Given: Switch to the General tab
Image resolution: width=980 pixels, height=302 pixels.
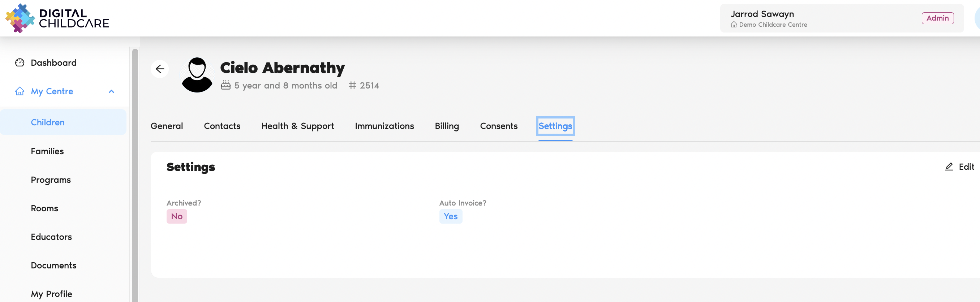Looking at the screenshot, I should (x=167, y=126).
